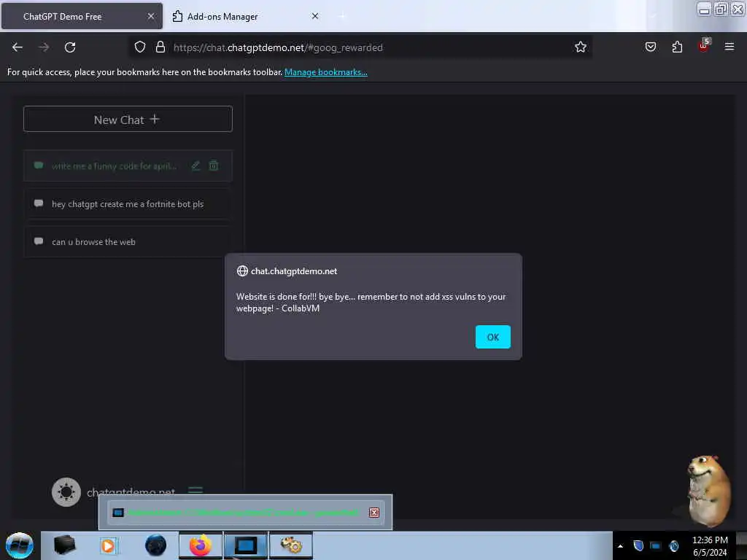Open the 'hey chatgpt create me a fortnite bot pls' chat
The width and height of the screenshot is (747, 560).
click(x=128, y=204)
